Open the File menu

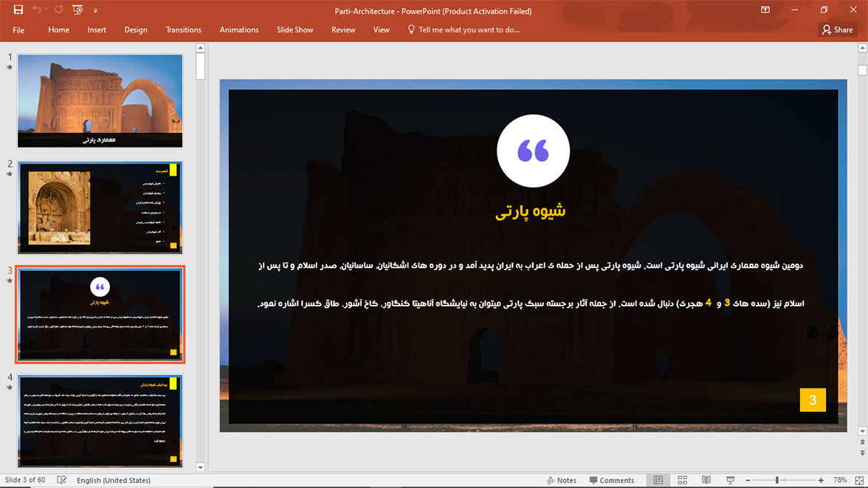pos(18,30)
